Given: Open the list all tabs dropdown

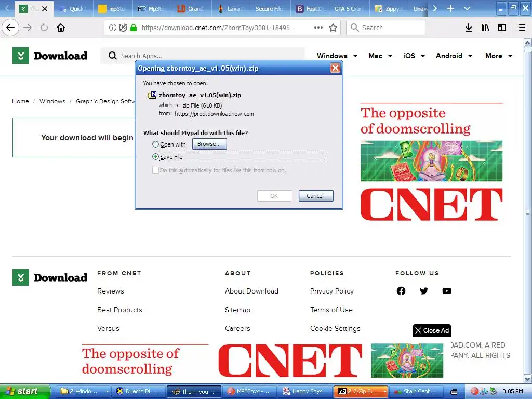Looking at the screenshot, I should coord(467,8).
